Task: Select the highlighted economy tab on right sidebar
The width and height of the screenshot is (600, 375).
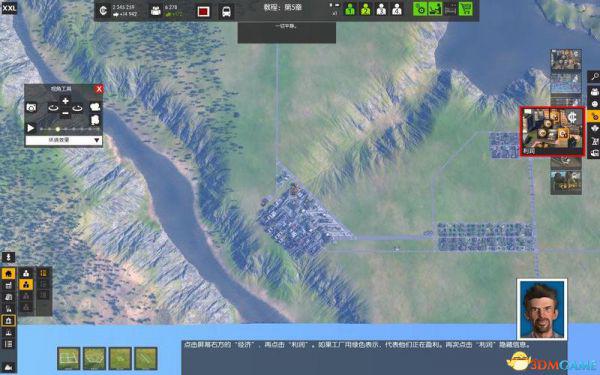Action: 594,116
